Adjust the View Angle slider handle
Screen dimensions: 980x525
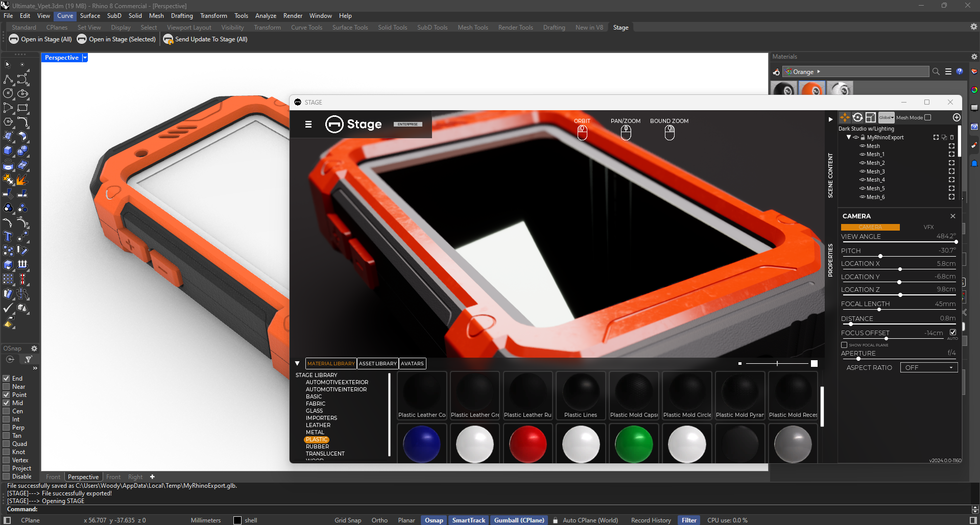tap(955, 242)
